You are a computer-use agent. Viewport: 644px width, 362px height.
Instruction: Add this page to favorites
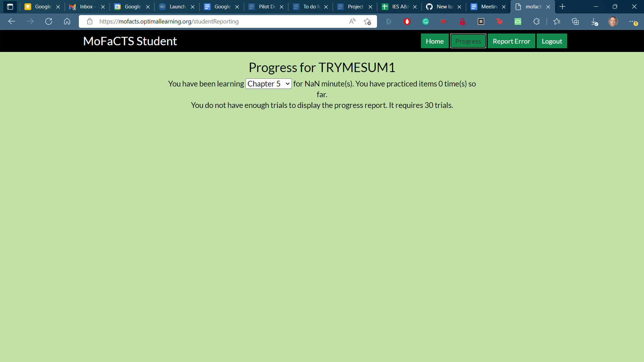click(368, 21)
